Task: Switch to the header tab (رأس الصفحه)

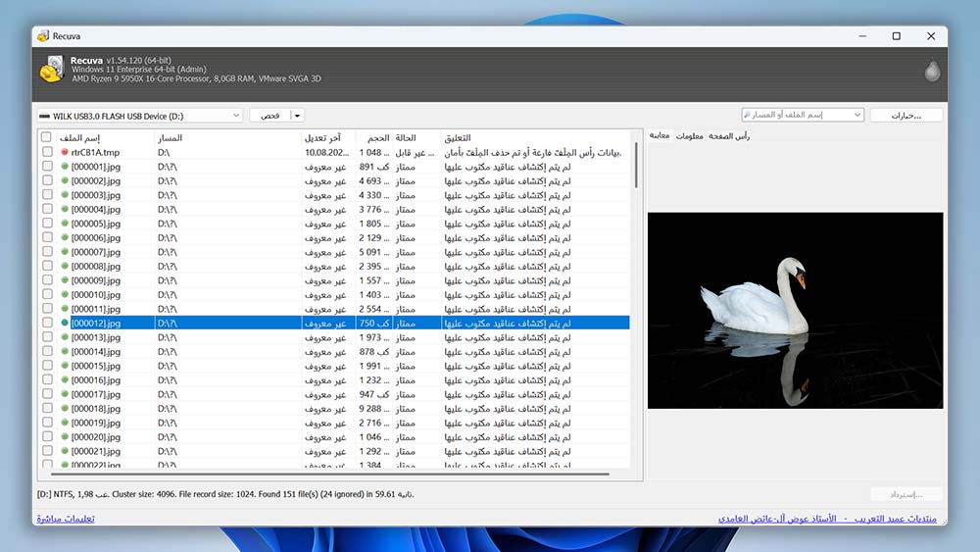Action: click(x=729, y=135)
